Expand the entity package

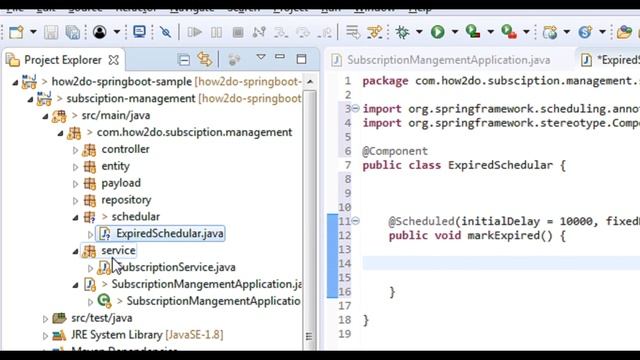pos(76,167)
